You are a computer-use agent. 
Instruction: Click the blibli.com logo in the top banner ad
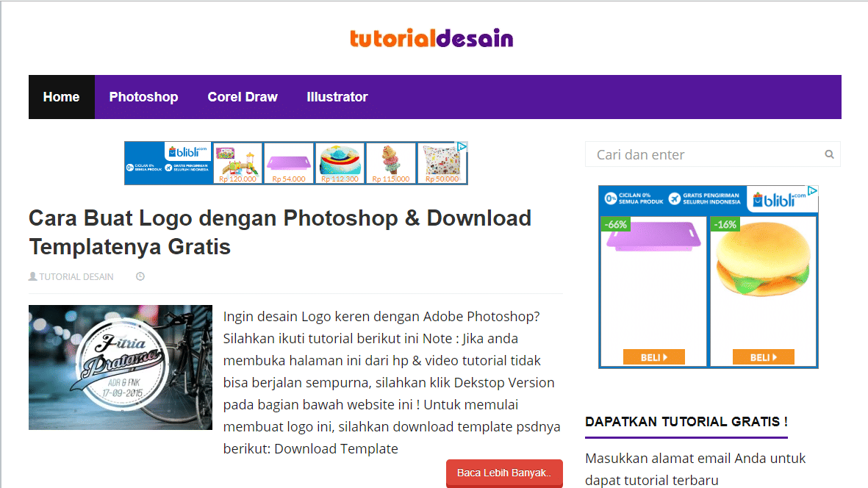189,151
